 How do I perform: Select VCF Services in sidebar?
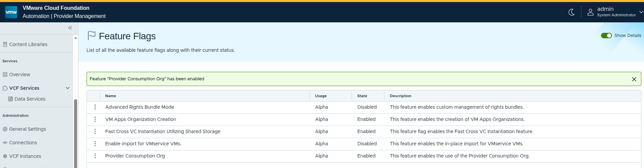pyautogui.click(x=24, y=88)
